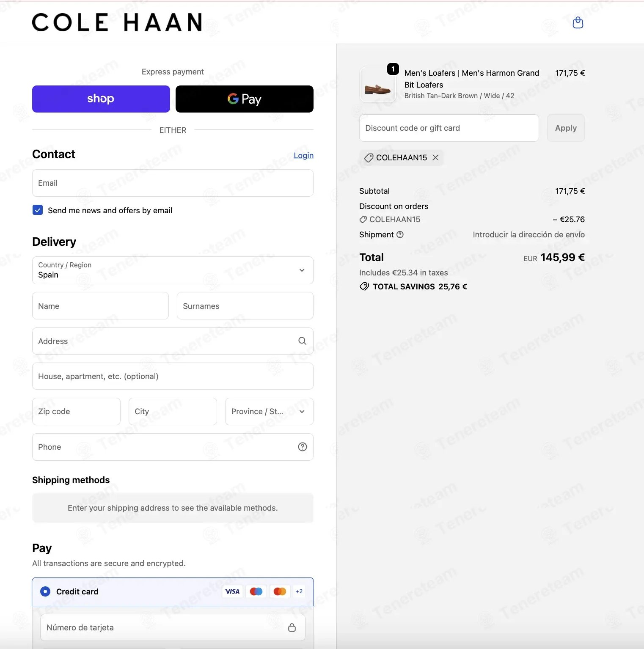Click the Mastercard logo
Image resolution: width=644 pixels, height=649 pixels.
tap(280, 591)
